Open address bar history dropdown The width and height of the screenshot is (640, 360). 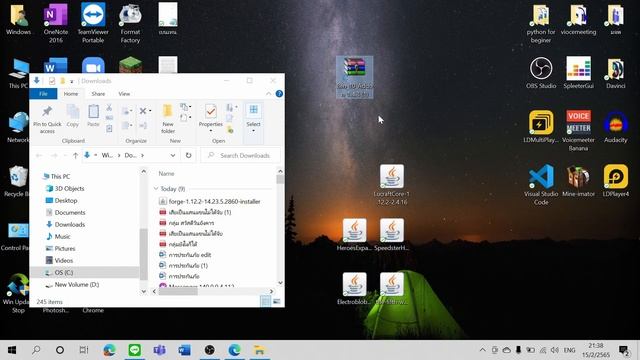click(173, 156)
